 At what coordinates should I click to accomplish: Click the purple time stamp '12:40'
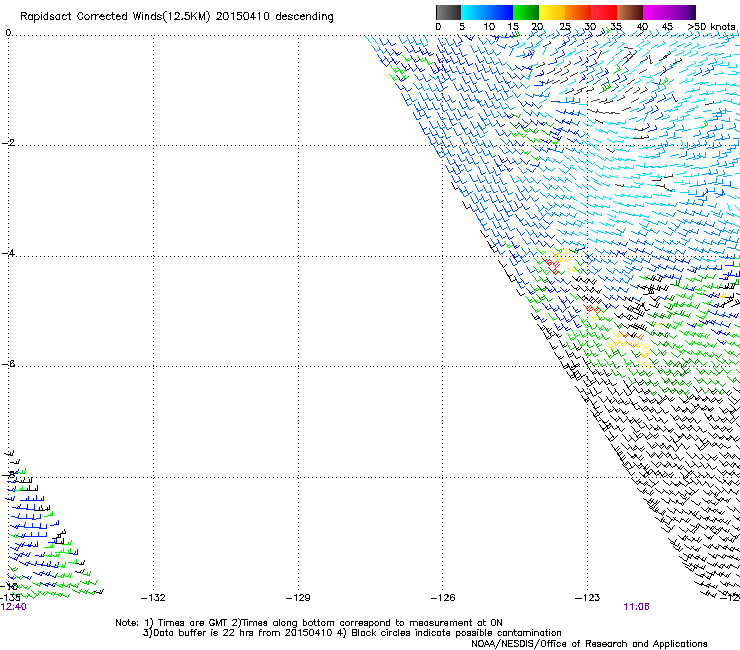pos(13,607)
